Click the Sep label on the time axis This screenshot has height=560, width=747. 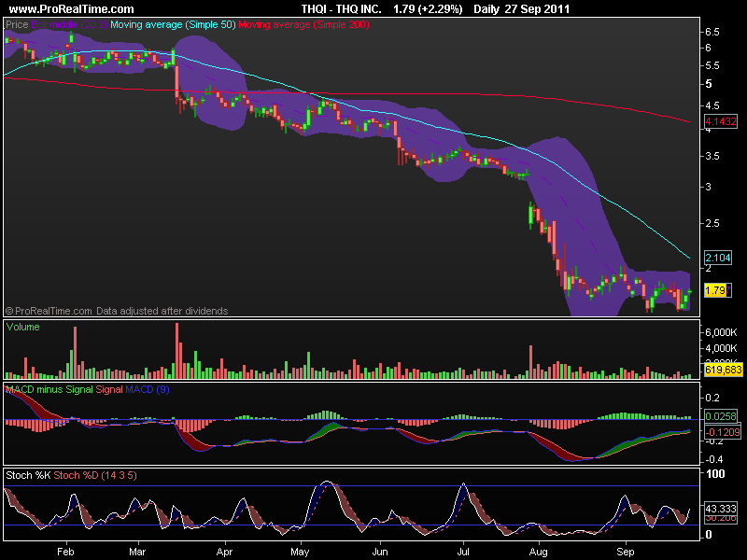point(626,552)
